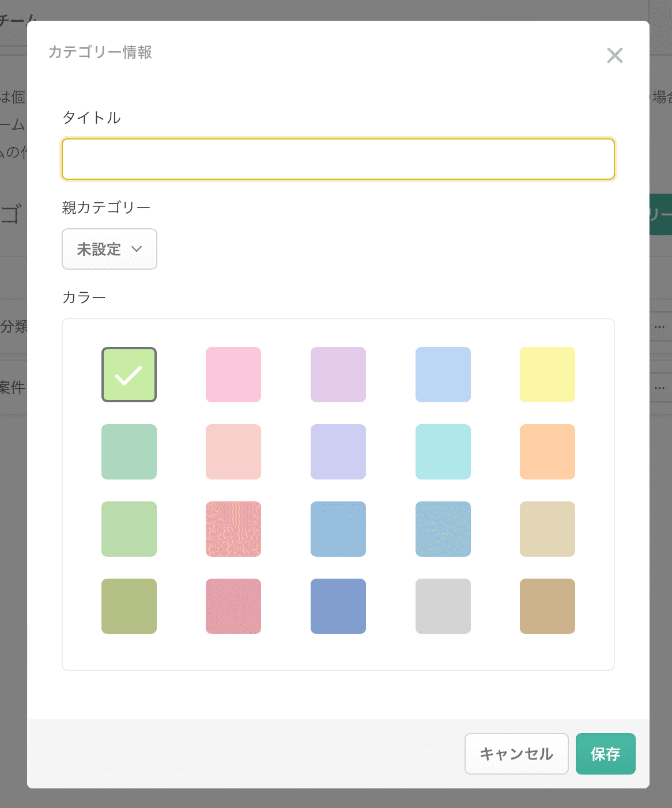Pick the orange color swatch
672x808 pixels.
coord(548,452)
